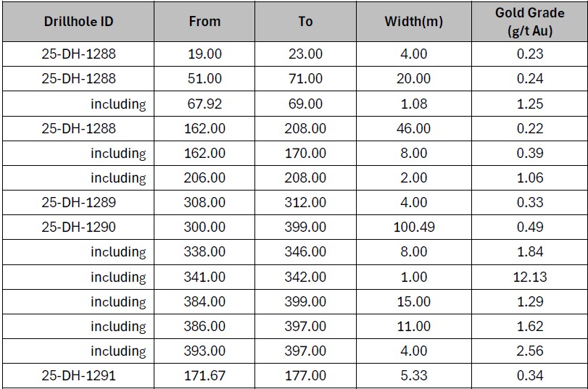Image resolution: width=588 pixels, height=389 pixels.
Task: Click the To column header
Action: (x=305, y=21)
